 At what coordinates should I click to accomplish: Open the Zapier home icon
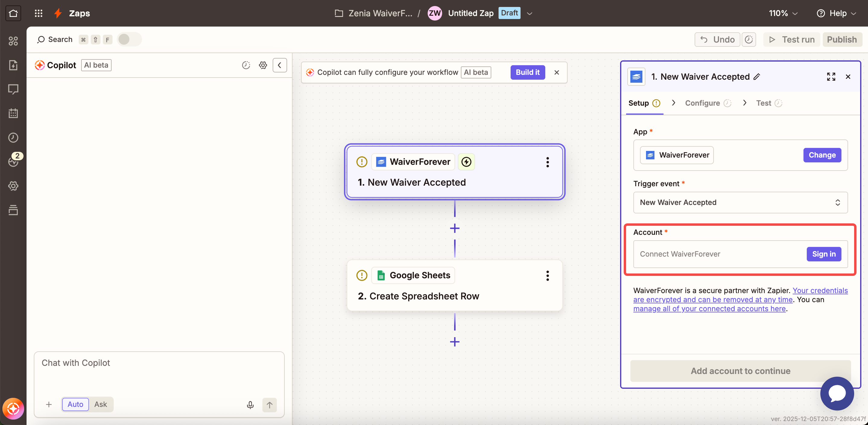[13, 13]
